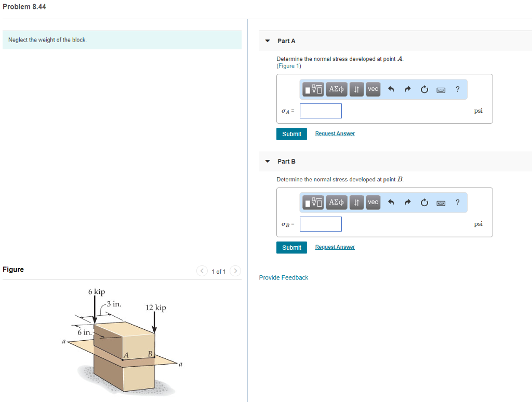Open the keyboard shortcuts icon in Part B
This screenshot has width=532, height=402.
click(x=441, y=202)
